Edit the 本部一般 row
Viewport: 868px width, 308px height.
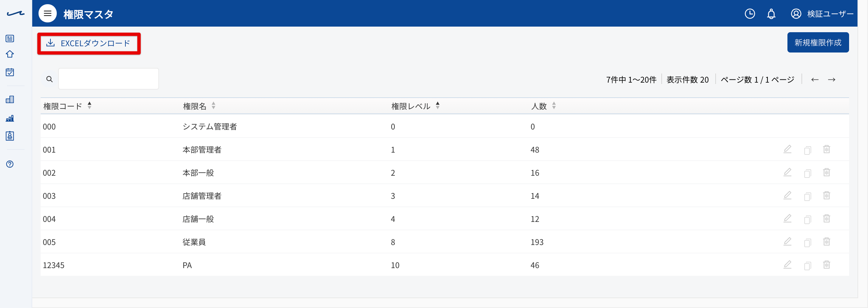787,173
